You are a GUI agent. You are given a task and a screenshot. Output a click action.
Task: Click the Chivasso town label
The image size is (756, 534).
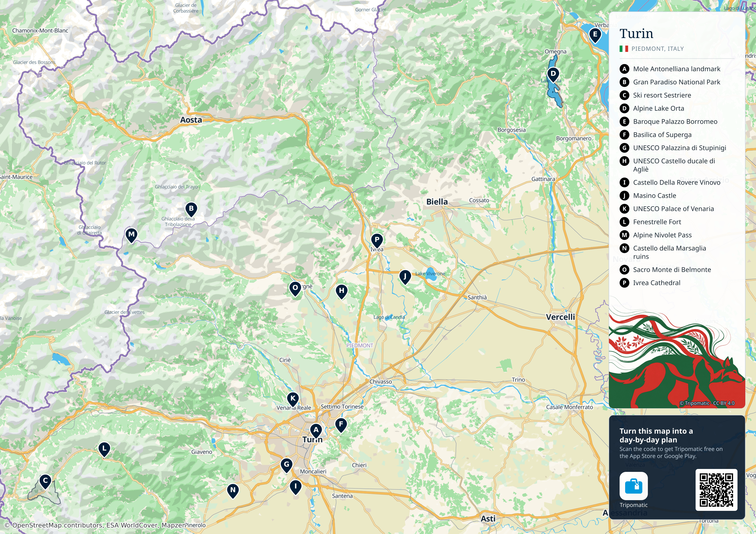381,381
